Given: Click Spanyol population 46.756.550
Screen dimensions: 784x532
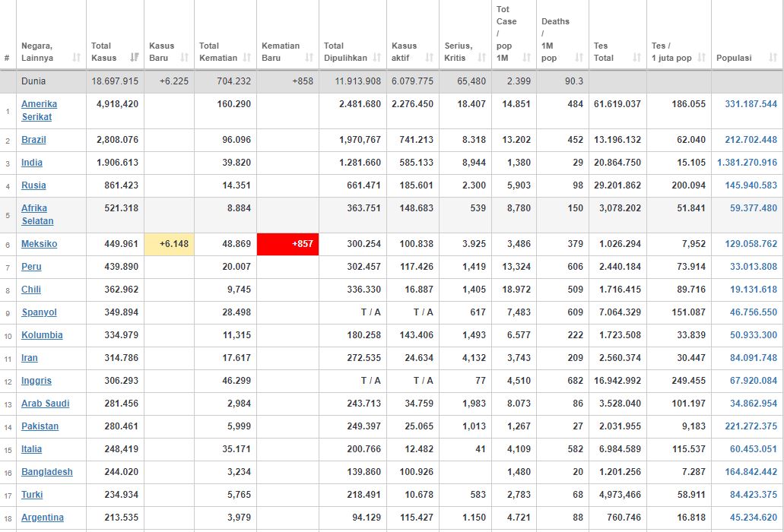Looking at the screenshot, I should tap(754, 312).
